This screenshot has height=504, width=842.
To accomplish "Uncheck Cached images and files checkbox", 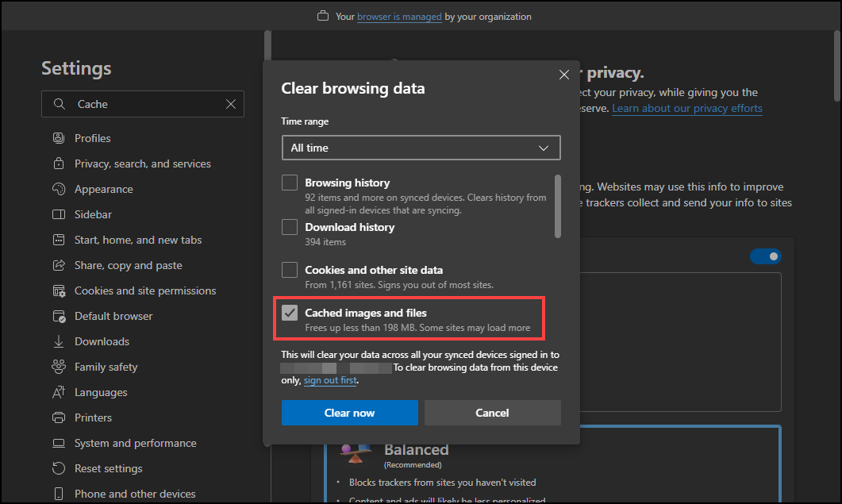I will 290,313.
